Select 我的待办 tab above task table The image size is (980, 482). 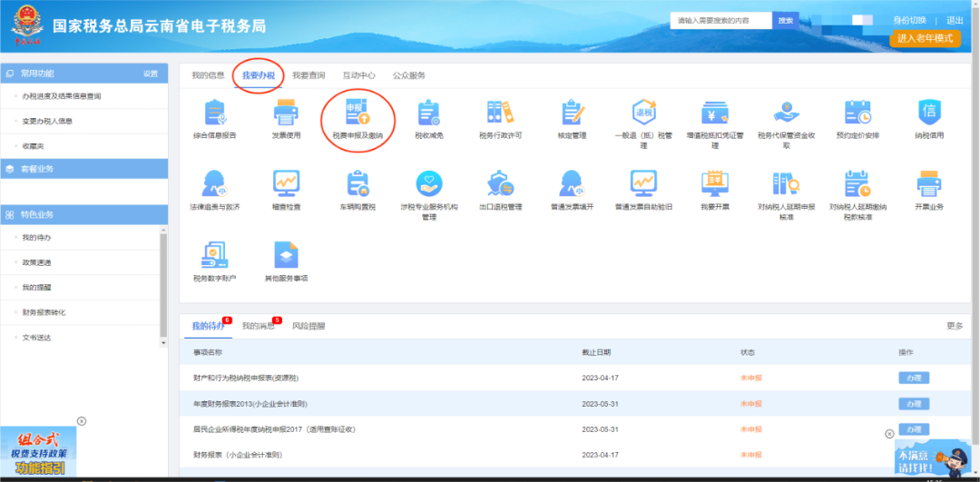[208, 327]
